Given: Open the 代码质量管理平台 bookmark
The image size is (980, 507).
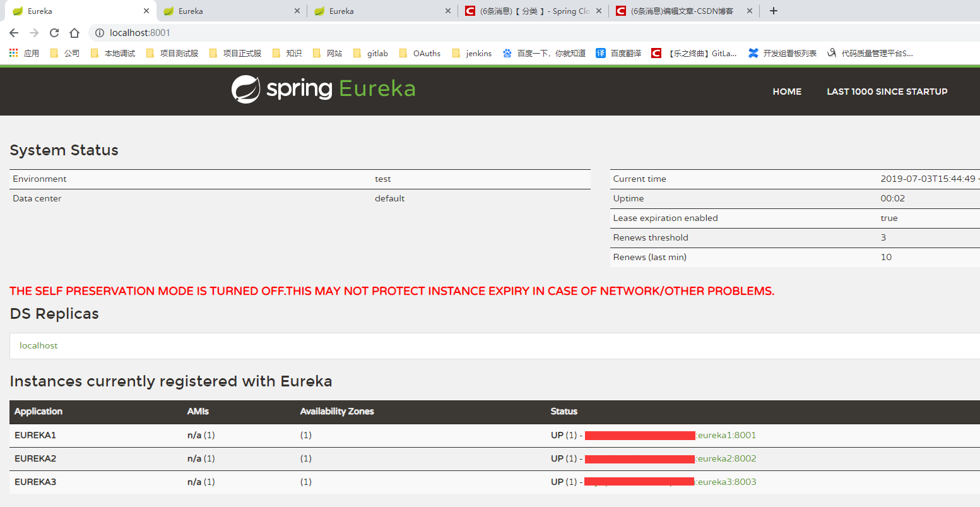Looking at the screenshot, I should 870,53.
